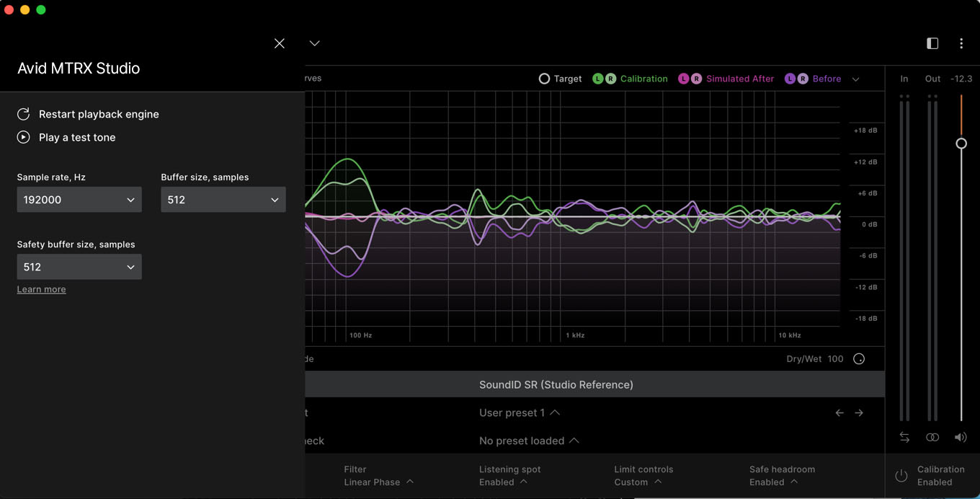Toggle the mono monitoring icon

pyautogui.click(x=932, y=437)
